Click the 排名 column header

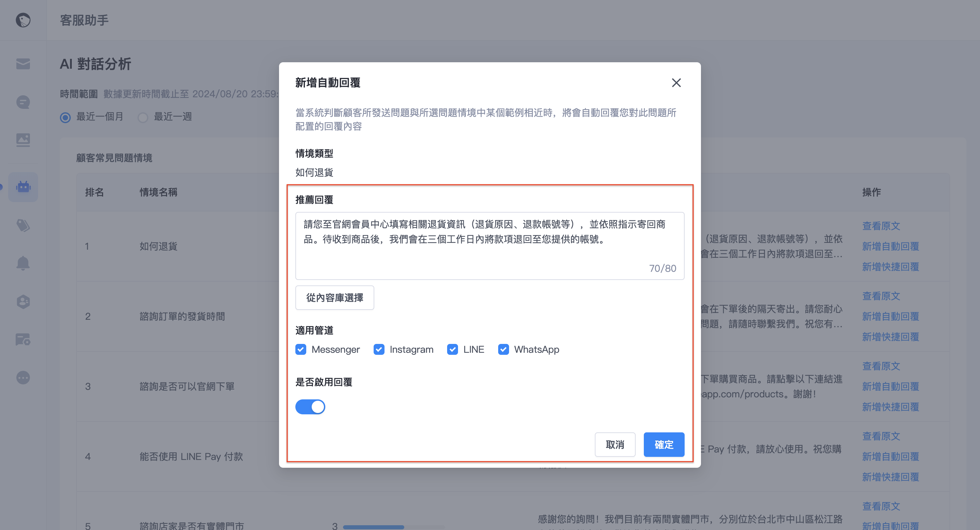(x=94, y=193)
